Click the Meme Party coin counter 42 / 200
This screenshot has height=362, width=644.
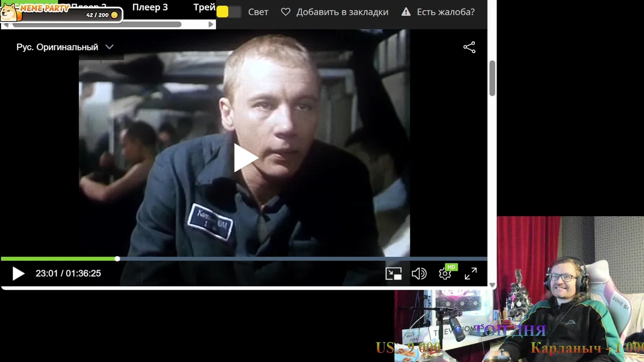(x=102, y=15)
